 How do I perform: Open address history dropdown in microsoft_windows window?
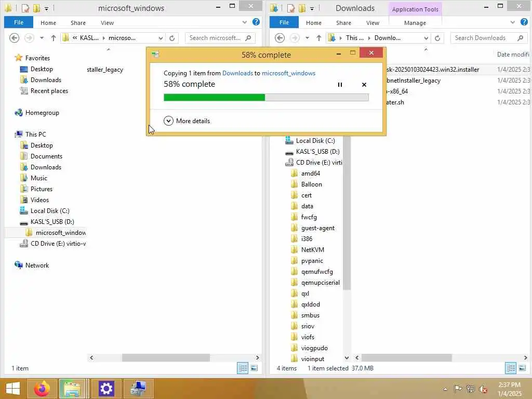coord(161,38)
